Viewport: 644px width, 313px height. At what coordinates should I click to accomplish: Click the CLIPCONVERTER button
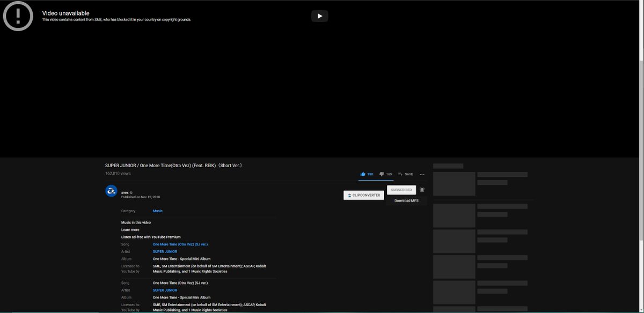[363, 195]
